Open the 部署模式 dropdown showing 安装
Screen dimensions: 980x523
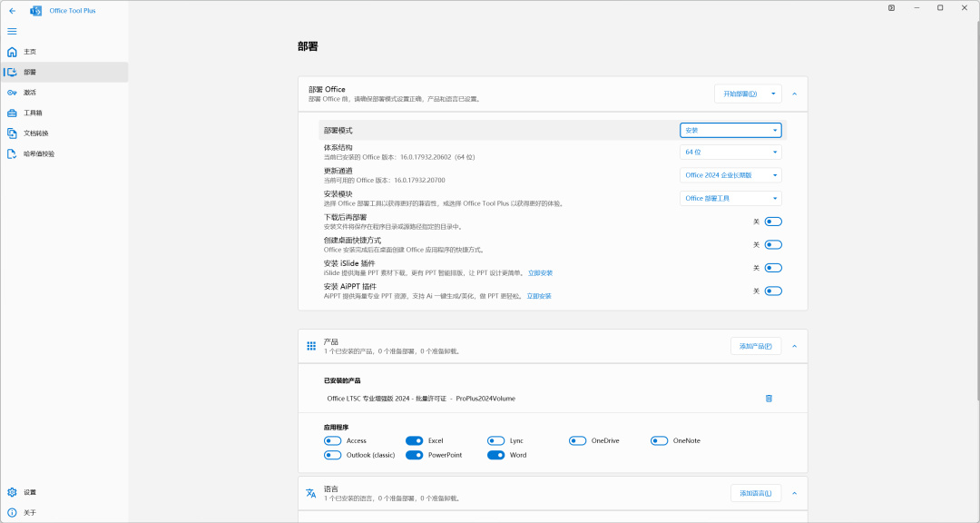click(730, 130)
